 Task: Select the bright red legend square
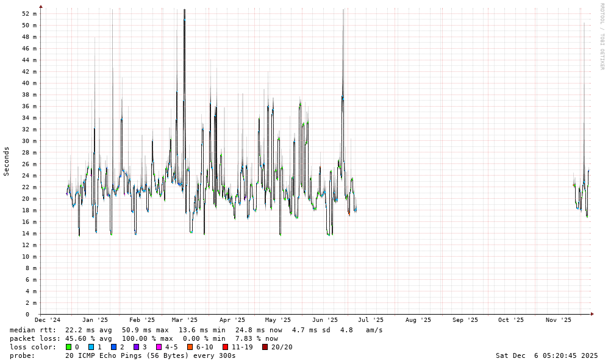tap(225, 347)
